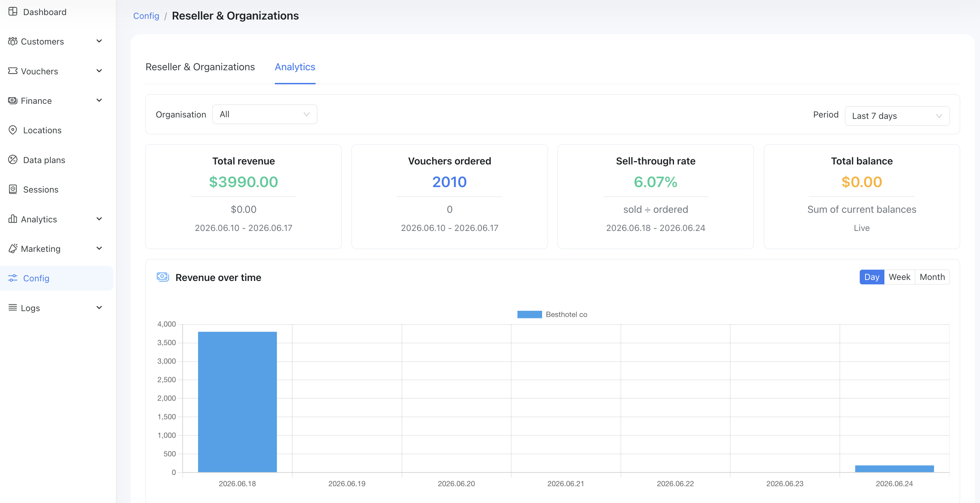
Task: Click the Total balance $0.00 value
Action: point(862,182)
